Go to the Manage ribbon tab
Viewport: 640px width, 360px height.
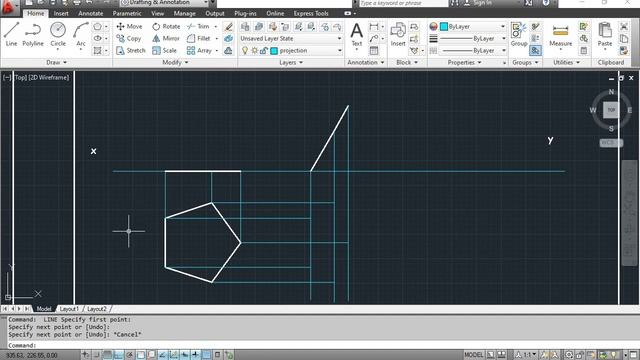pos(184,13)
